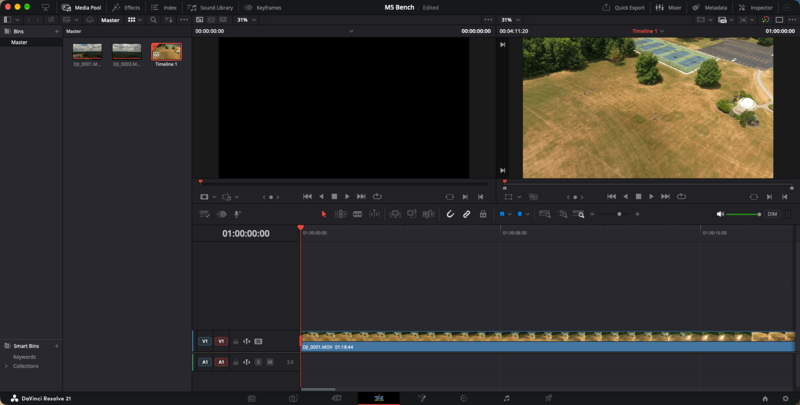Click the red V1 destination control
Image resolution: width=800 pixels, height=405 pixels.
pyautogui.click(x=221, y=341)
